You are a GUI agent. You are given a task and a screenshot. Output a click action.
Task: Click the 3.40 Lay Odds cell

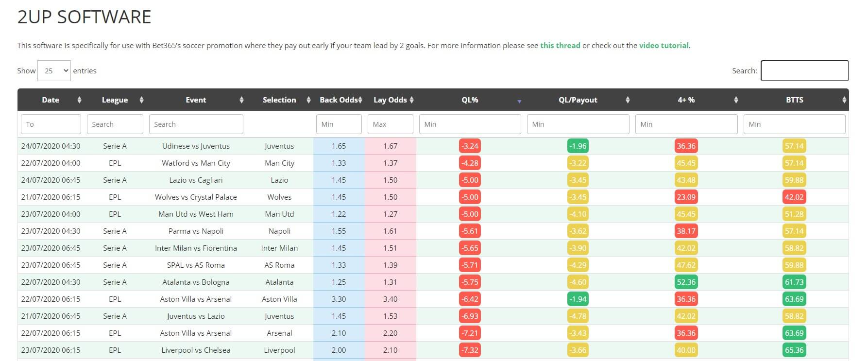coord(391,299)
